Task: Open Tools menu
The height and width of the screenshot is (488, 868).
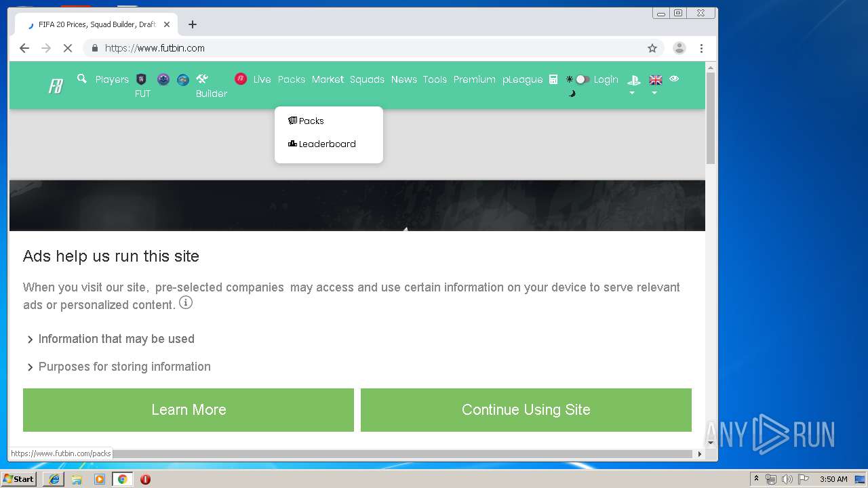Action: tap(435, 79)
